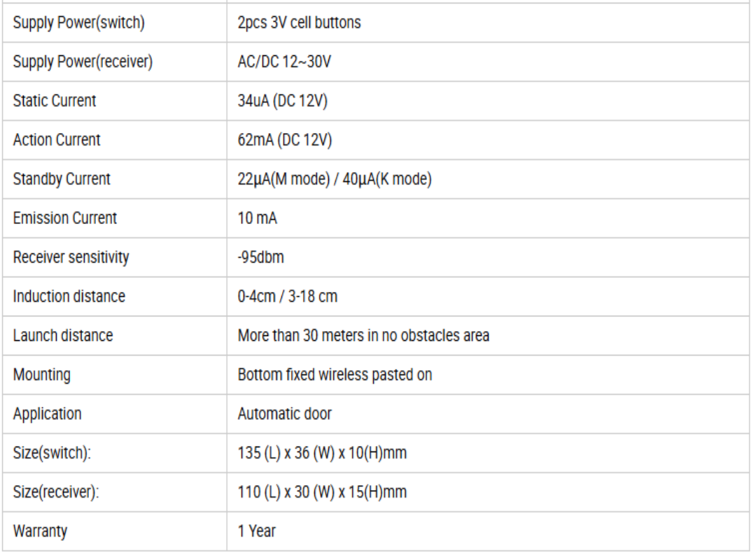This screenshot has width=756, height=560.
Task: Click the "Size(switch):" label
Action: pos(52,453)
